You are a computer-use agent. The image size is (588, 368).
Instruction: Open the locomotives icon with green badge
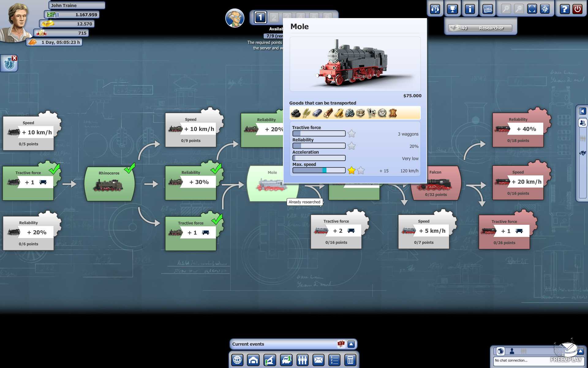tap(286, 360)
